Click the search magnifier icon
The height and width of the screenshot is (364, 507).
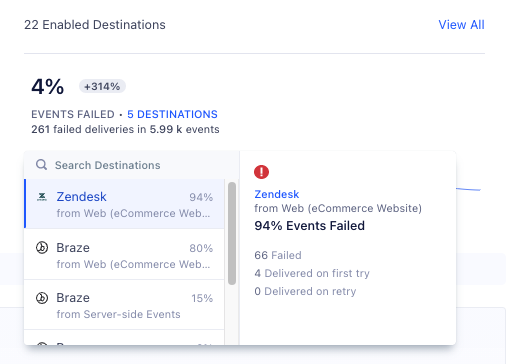click(x=41, y=165)
